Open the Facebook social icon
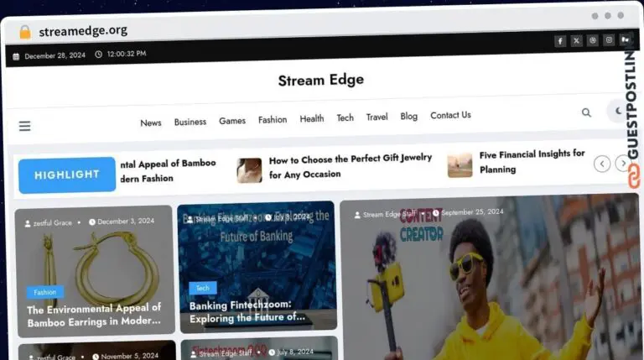This screenshot has height=360, width=644. 560,40
